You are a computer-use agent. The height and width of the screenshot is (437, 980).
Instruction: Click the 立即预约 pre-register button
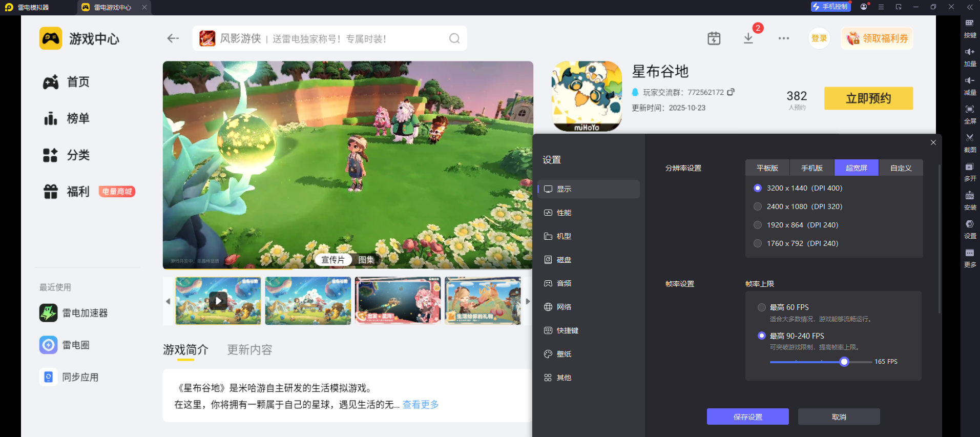click(868, 98)
